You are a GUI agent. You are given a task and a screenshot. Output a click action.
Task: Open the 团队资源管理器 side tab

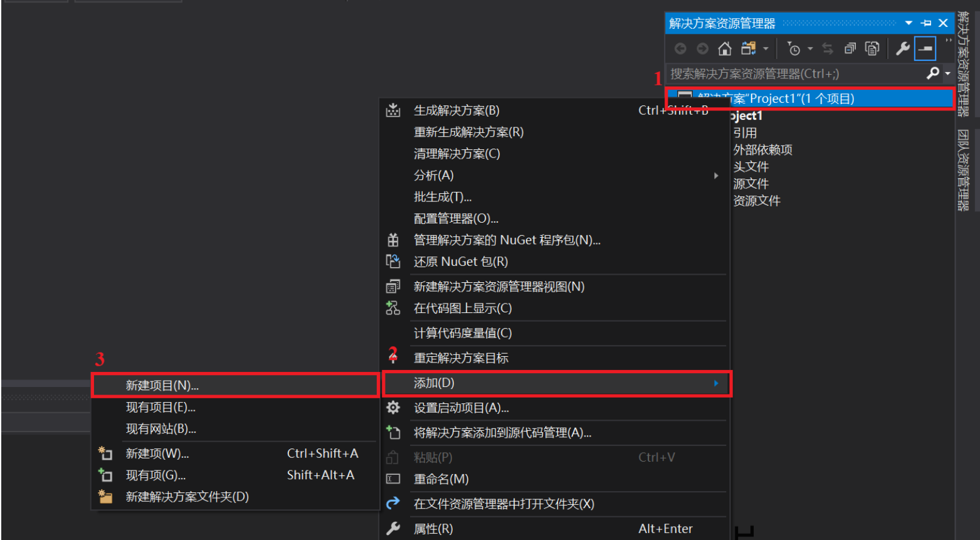pyautogui.click(x=963, y=170)
